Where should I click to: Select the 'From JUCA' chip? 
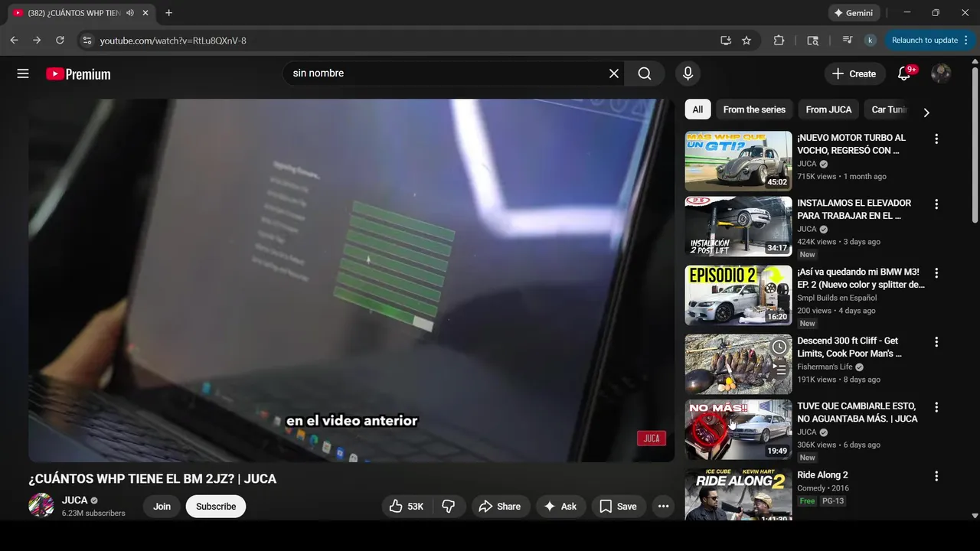pos(828,109)
